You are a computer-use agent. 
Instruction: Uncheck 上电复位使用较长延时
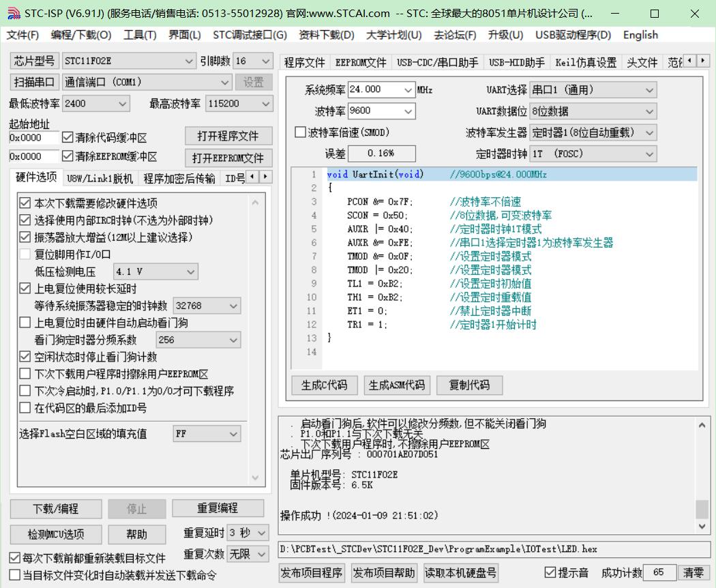point(25,289)
